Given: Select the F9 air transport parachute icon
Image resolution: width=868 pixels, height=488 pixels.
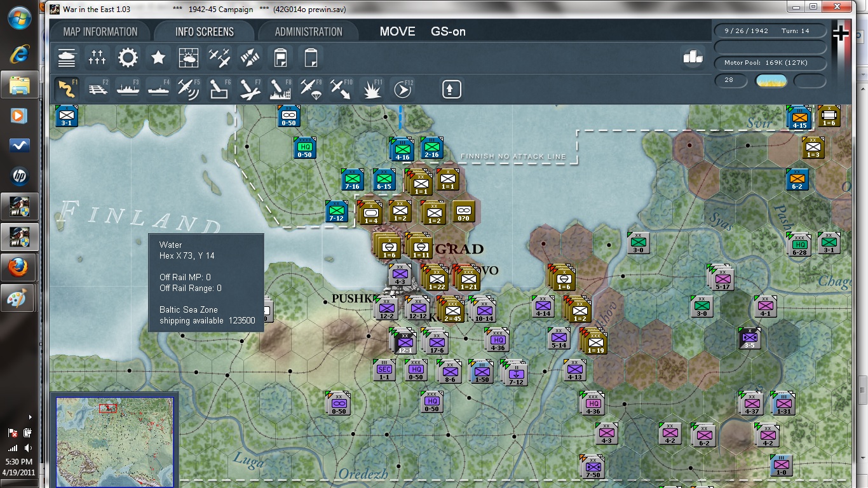Looking at the screenshot, I should (311, 88).
